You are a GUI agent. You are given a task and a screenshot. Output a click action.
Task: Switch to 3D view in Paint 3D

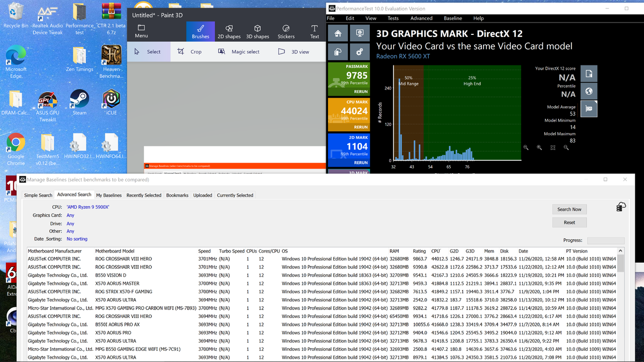tap(294, 51)
